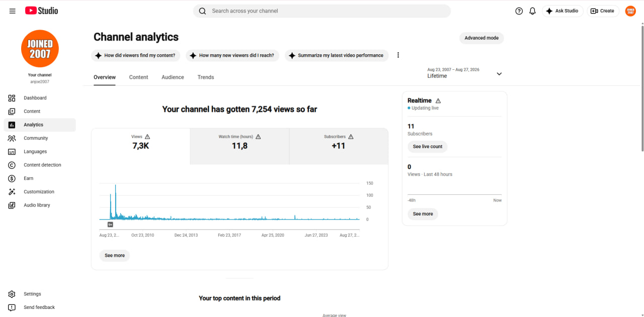644x317 pixels.
Task: Select Analytics in the sidebar
Action: click(x=40, y=125)
